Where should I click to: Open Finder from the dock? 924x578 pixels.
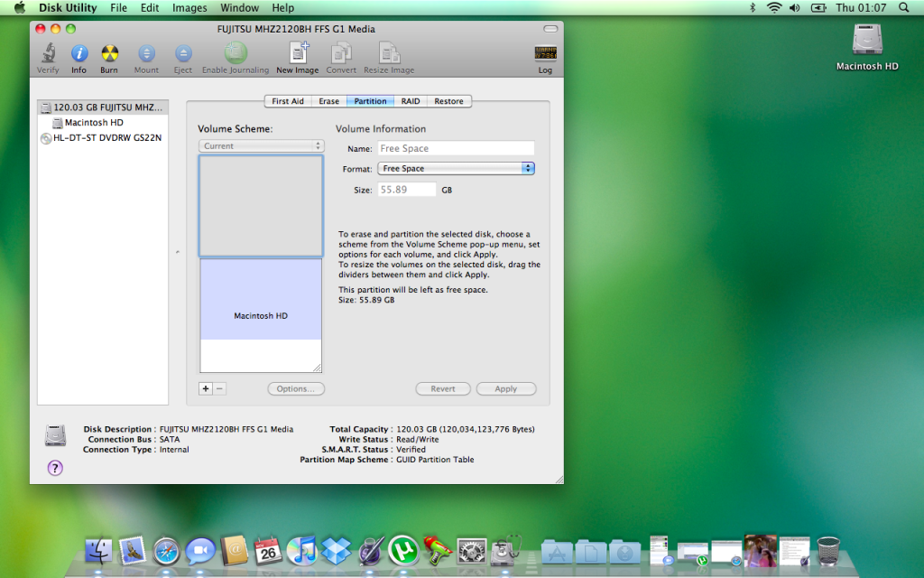click(x=98, y=552)
